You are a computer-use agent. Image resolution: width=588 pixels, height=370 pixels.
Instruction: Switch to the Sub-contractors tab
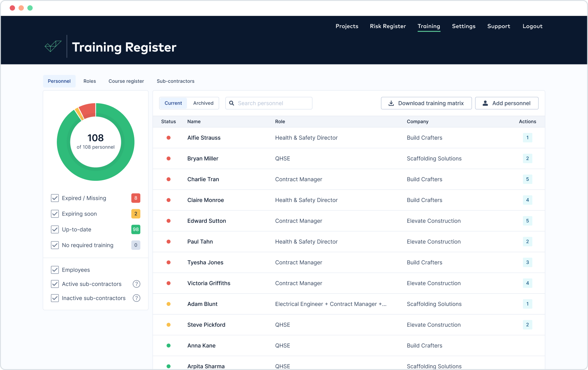tap(176, 81)
